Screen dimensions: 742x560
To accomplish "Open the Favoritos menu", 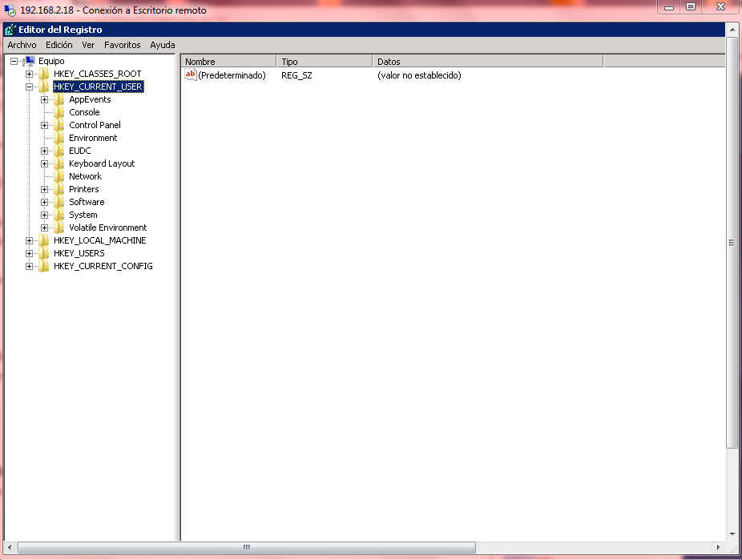I will (x=122, y=45).
